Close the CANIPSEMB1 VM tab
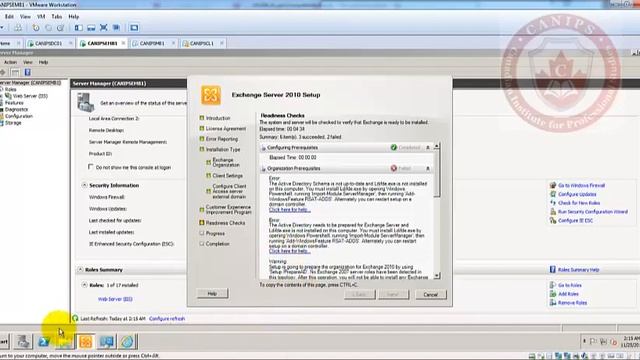640x360 pixels. point(123,43)
